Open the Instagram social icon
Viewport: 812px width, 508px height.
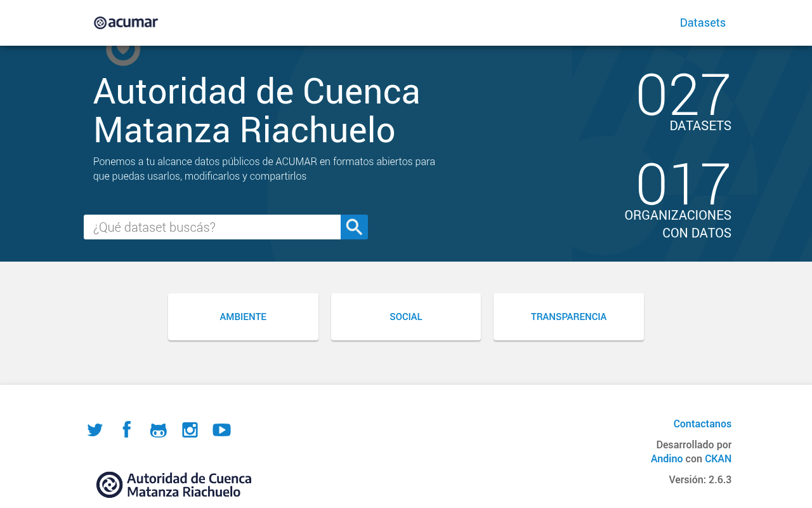click(x=190, y=430)
